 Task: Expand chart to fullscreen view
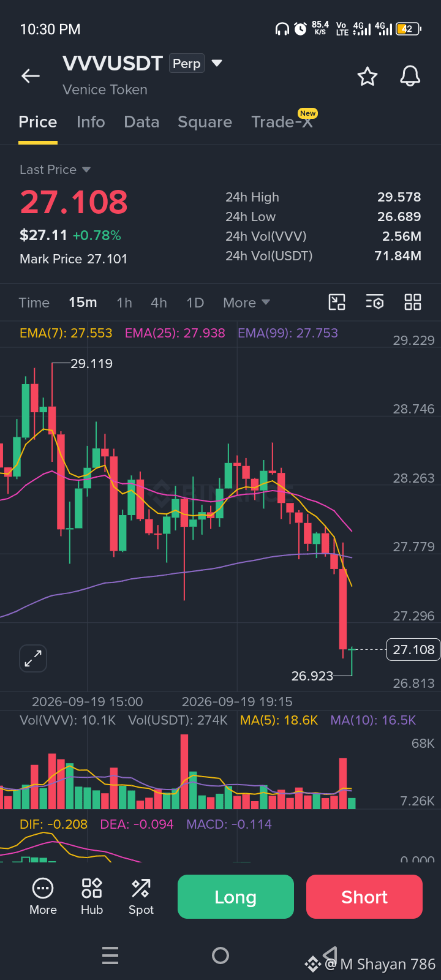tap(33, 658)
